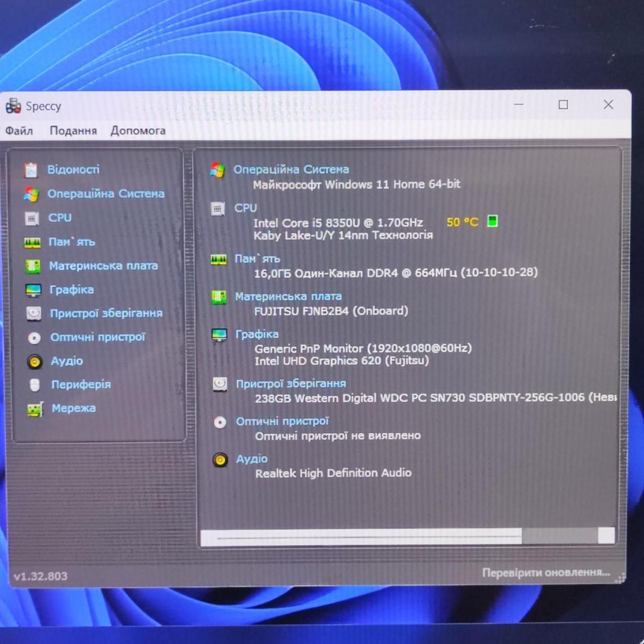Click the Периферія mouse icon in sidebar

pos(35,385)
